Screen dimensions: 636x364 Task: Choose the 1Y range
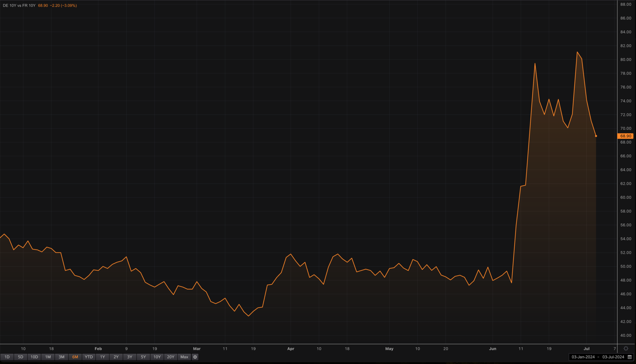[103, 357]
